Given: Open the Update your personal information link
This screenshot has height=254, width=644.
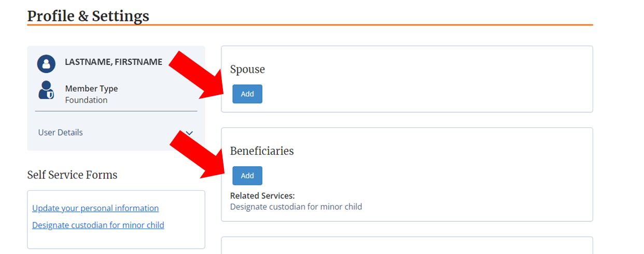Looking at the screenshot, I should (x=95, y=208).
